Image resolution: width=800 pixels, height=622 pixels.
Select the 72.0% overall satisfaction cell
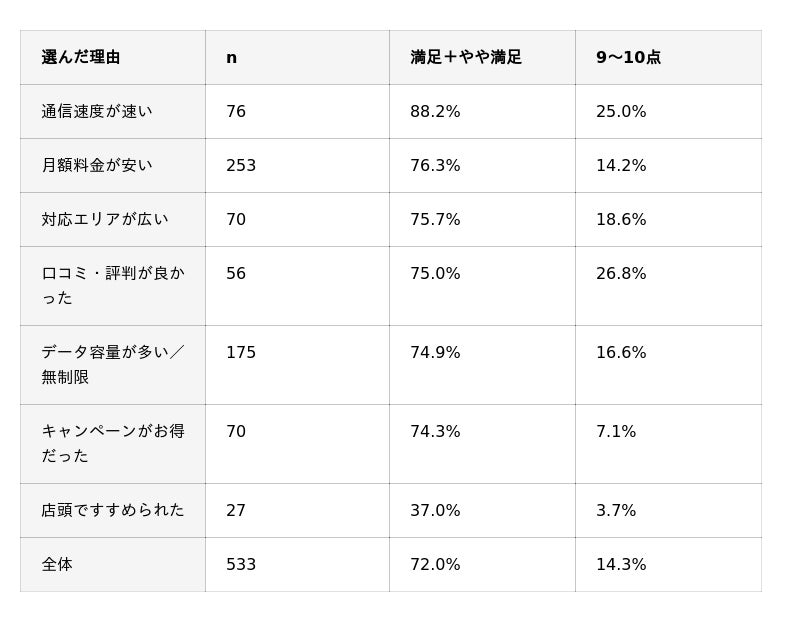click(483, 564)
